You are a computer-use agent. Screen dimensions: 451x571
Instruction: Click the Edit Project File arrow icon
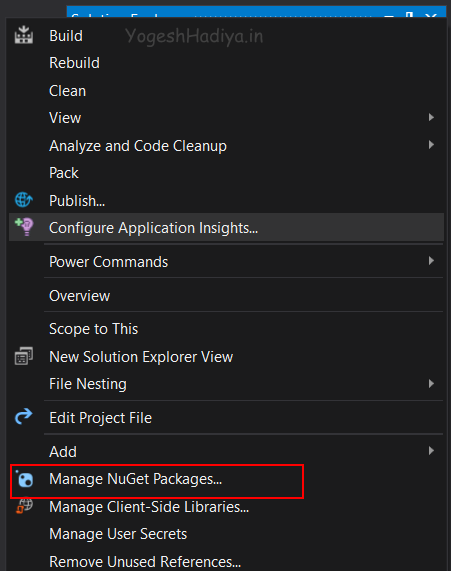24,416
